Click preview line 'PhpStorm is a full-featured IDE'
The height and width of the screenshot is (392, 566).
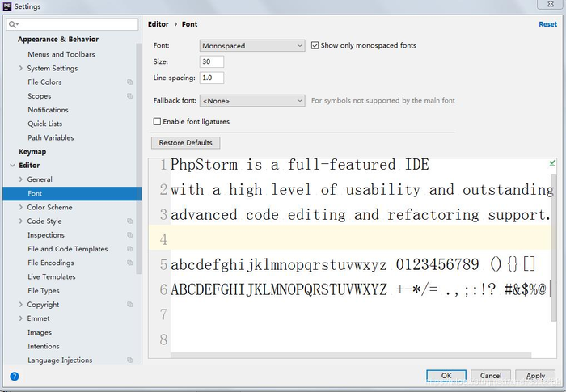(300, 165)
